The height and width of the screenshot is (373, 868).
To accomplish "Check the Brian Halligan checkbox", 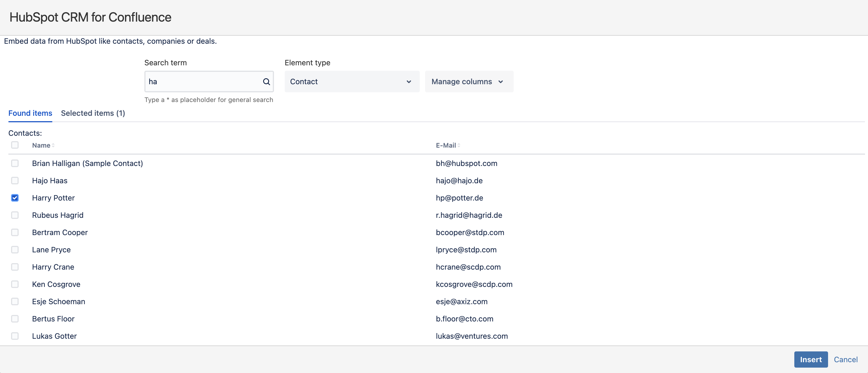I will coord(15,163).
